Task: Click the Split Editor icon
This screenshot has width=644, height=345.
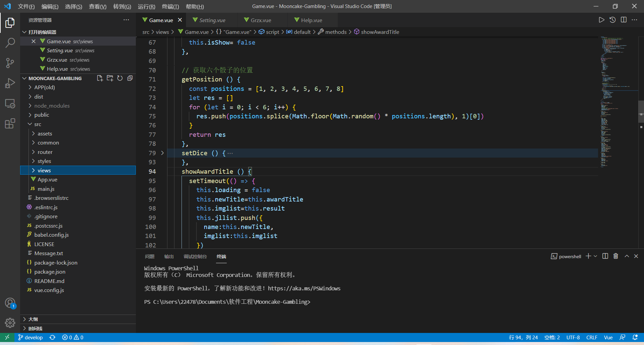Action: point(624,20)
